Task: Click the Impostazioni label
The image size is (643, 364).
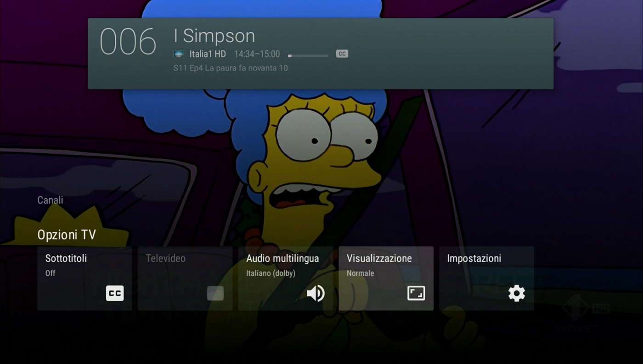Action: pyautogui.click(x=474, y=258)
